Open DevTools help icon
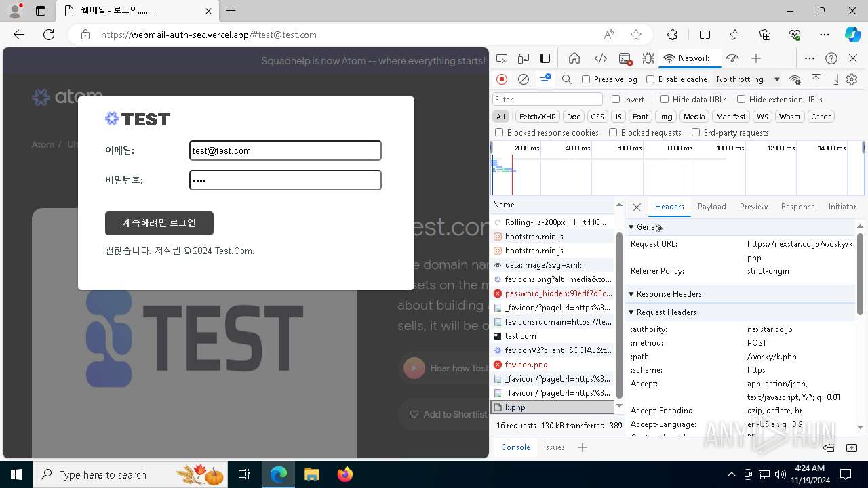The height and width of the screenshot is (488, 868). pos(831,58)
